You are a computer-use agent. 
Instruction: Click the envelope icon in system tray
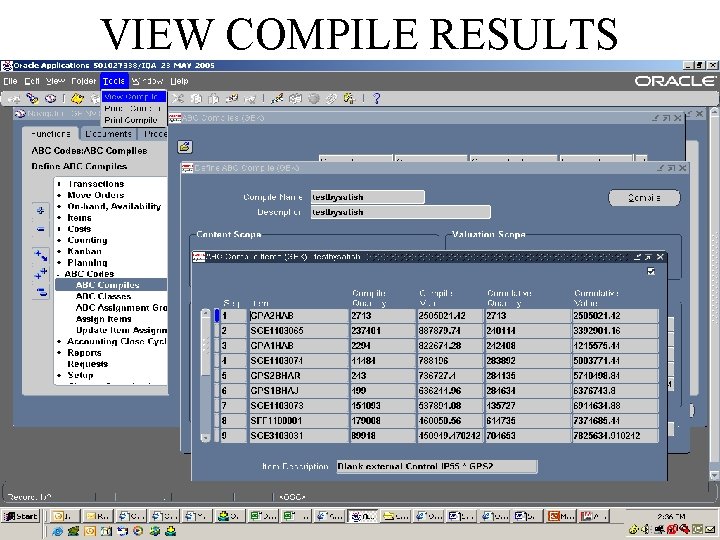pyautogui.click(x=711, y=529)
